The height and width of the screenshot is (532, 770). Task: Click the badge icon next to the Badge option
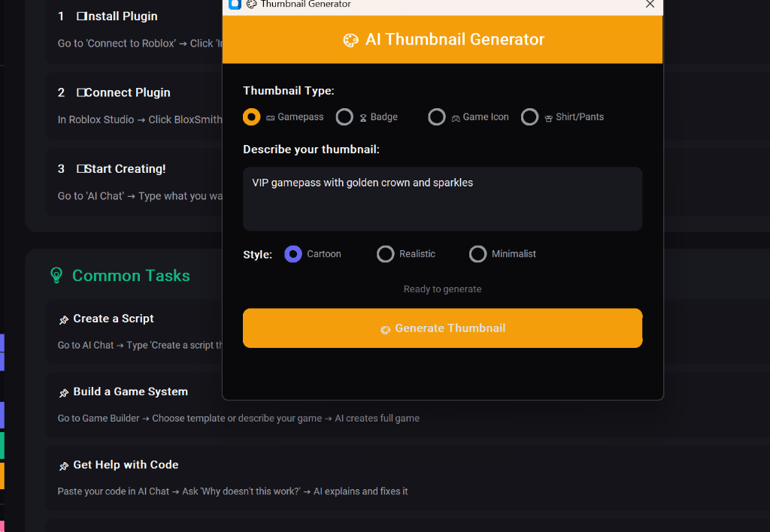point(363,117)
